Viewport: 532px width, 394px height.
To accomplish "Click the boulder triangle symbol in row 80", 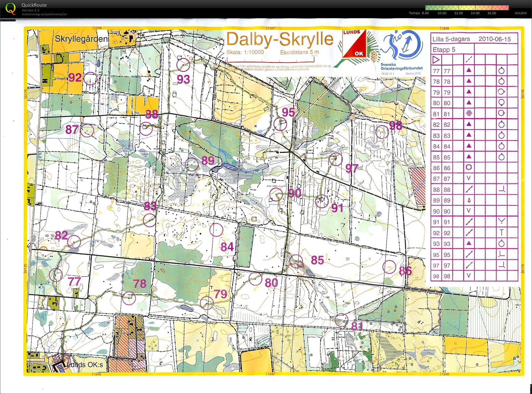I will pos(469,103).
